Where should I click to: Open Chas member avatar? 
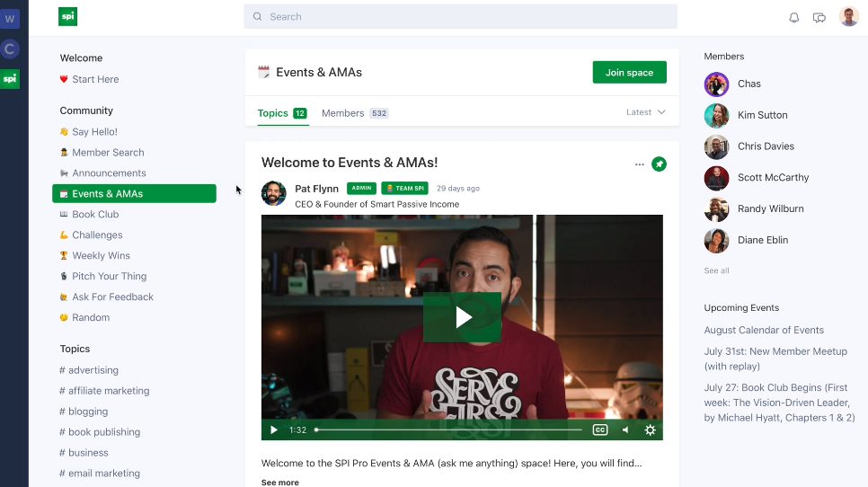716,84
